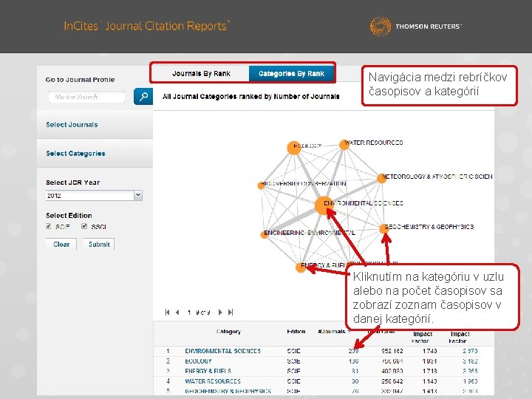Select the Geochemistry & Geophysics node circle
This screenshot has width=532, height=399.
pyautogui.click(x=383, y=228)
